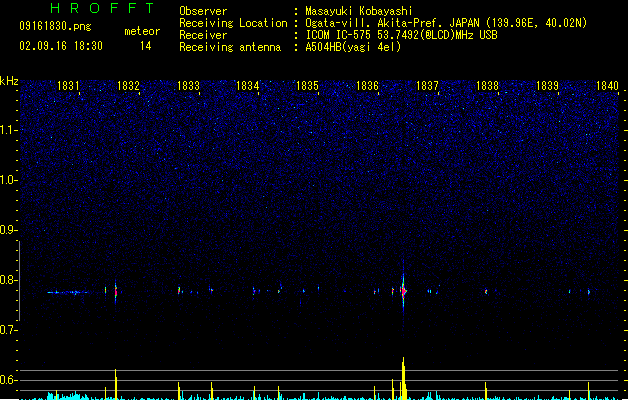Select the file name 09161830.png

[55, 26]
